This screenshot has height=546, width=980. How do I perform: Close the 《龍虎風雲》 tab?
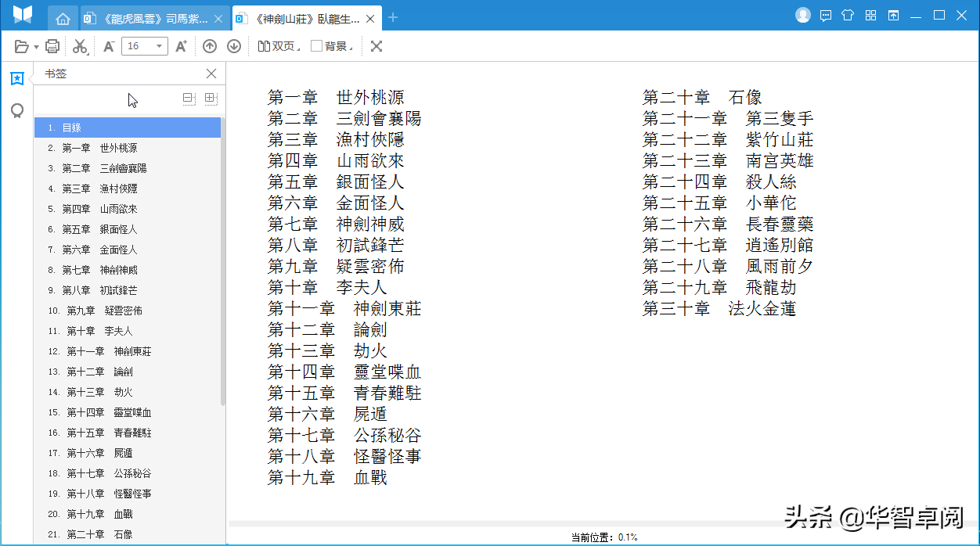[218, 18]
